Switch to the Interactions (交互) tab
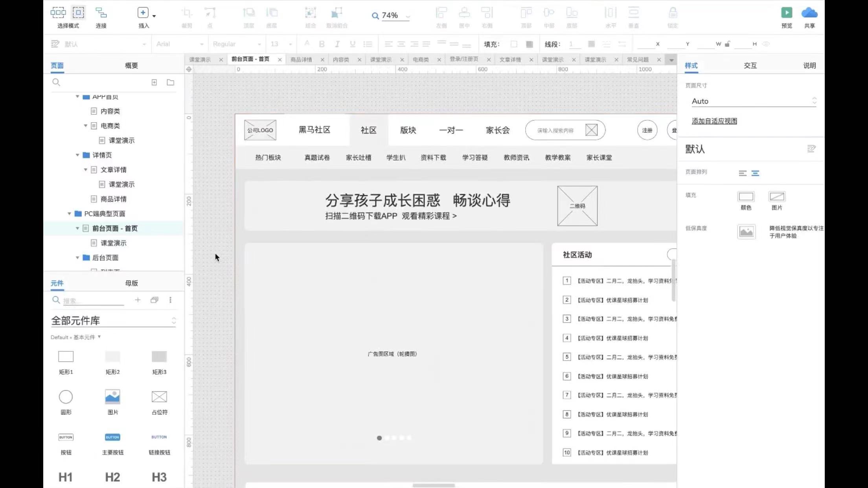Image resolution: width=868 pixels, height=488 pixels. 750,66
